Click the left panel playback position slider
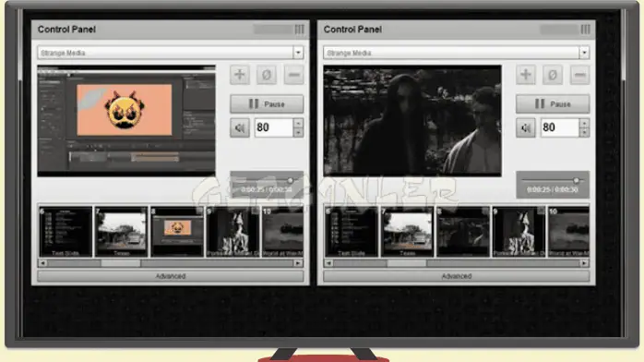 point(290,180)
